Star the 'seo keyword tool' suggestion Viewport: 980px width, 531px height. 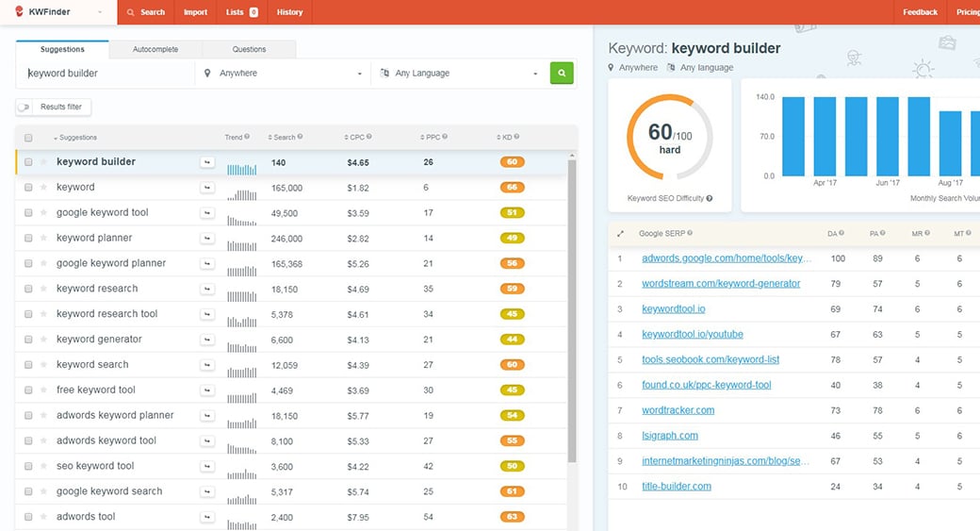(43, 467)
